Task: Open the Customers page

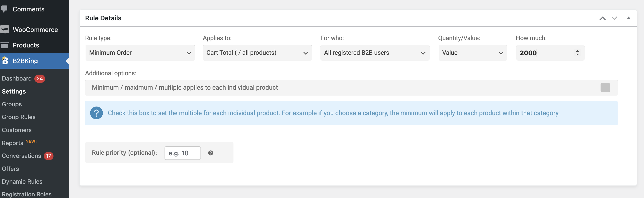Action: coord(17,130)
